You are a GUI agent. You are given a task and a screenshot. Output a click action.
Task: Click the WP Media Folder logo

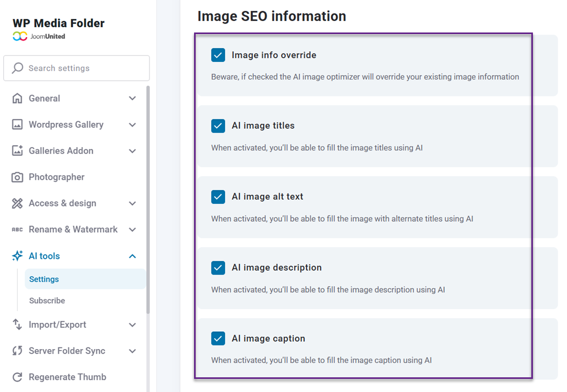(58, 23)
